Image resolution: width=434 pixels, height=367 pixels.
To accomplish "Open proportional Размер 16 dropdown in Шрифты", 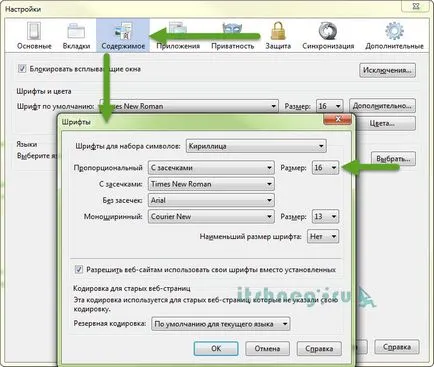I will [x=325, y=168].
